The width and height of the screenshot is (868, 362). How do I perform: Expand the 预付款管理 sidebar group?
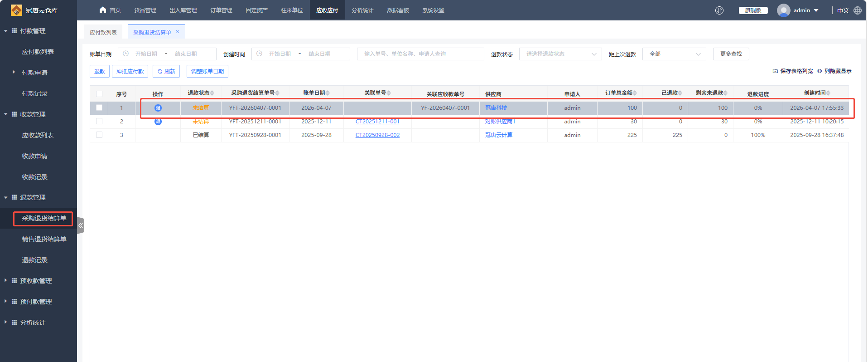click(5, 301)
